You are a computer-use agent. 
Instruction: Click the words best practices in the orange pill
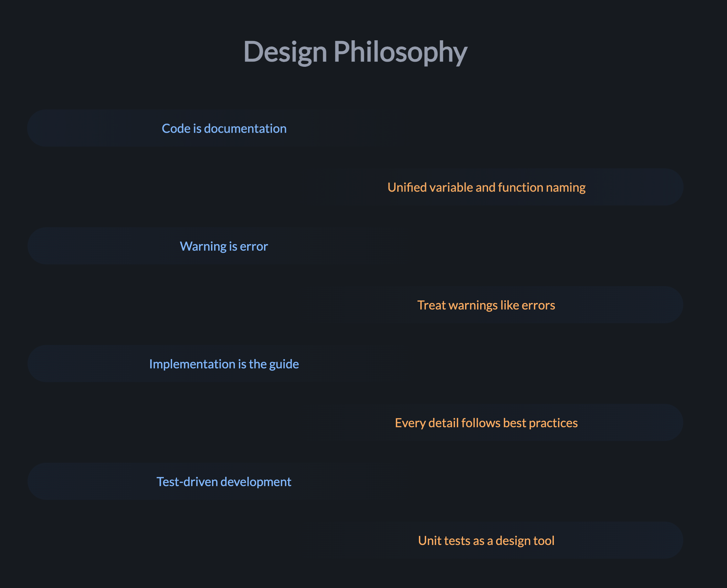(x=540, y=423)
